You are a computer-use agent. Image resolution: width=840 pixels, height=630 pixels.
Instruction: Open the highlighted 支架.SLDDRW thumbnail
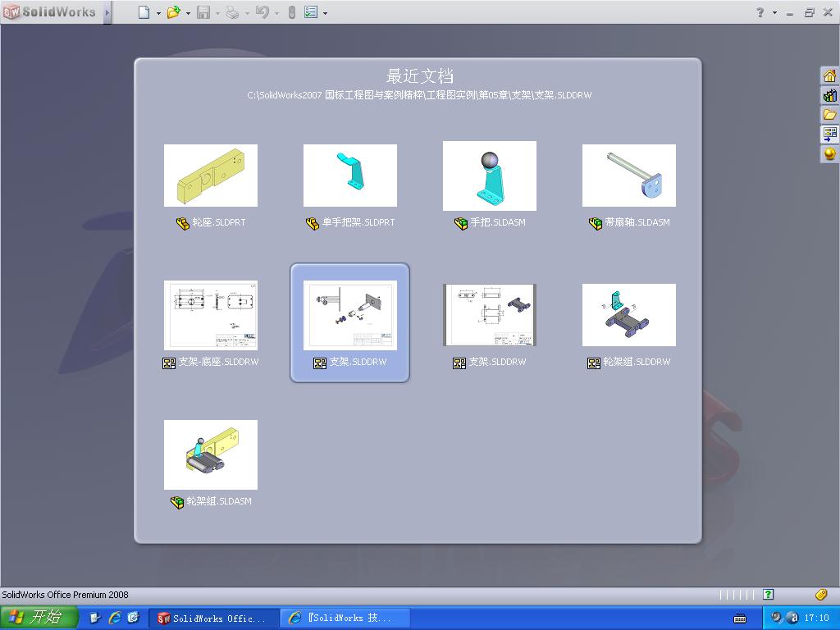coord(349,315)
